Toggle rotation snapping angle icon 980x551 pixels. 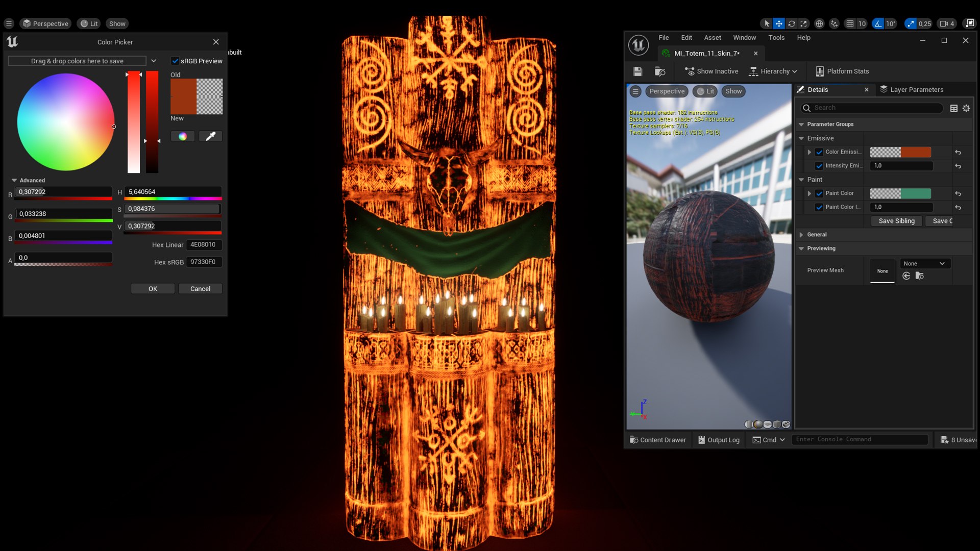pyautogui.click(x=878, y=23)
